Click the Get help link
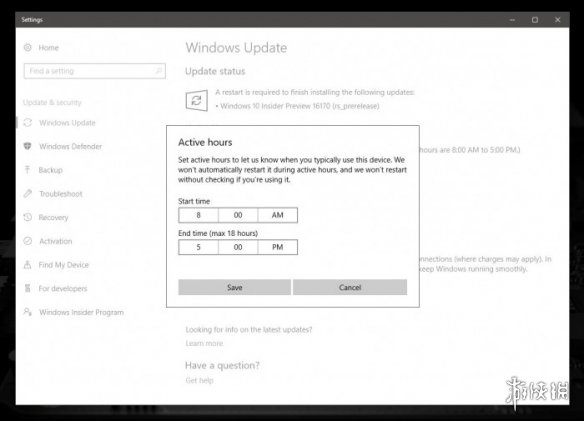This screenshot has width=584, height=421. 199,380
